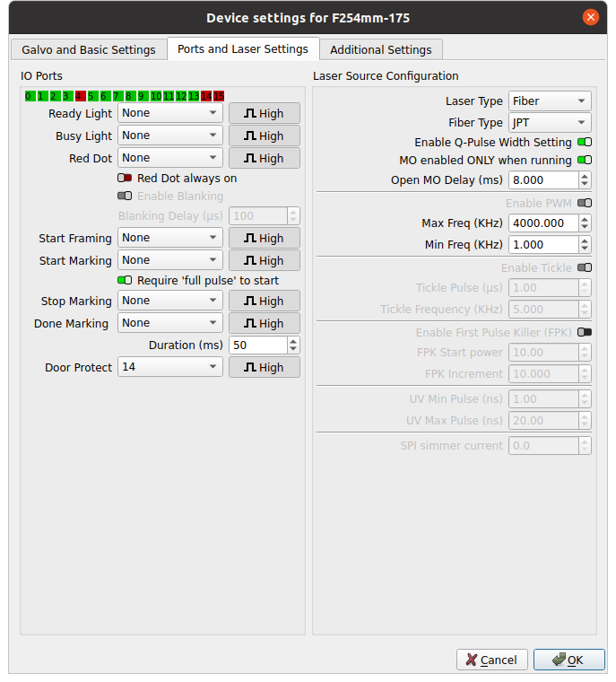The image size is (616, 682).
Task: Click IO port indicator 2
Action: 56,96
